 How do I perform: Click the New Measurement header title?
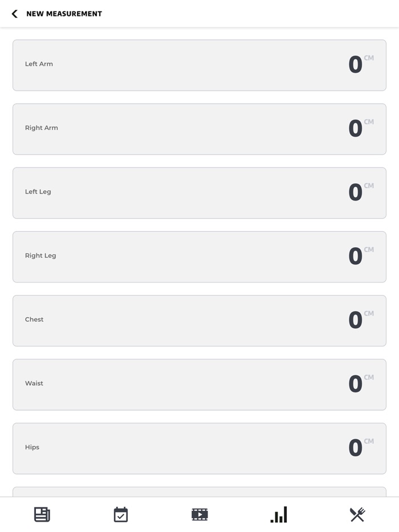(64, 14)
